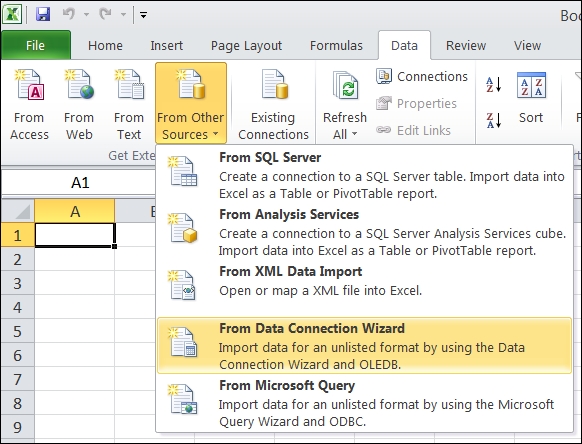Open the Undo history dropdown arrow
This screenshot has height=444, width=582.
(x=86, y=15)
